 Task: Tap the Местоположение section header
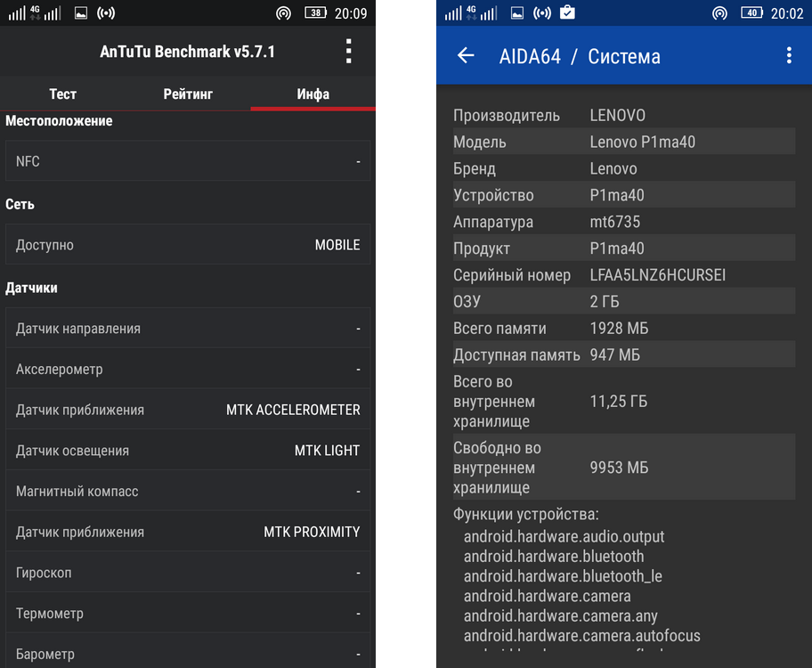point(59,121)
